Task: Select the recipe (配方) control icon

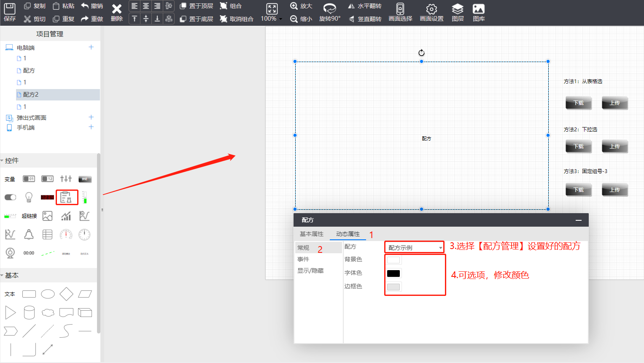Action: coord(66,197)
